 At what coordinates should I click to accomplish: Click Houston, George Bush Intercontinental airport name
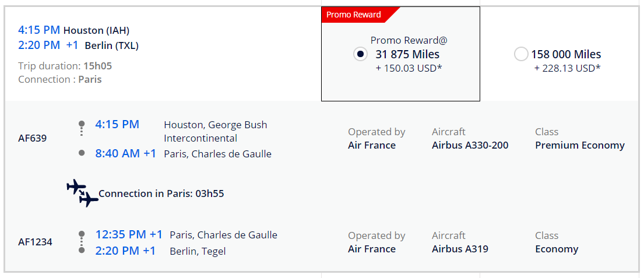click(215, 131)
